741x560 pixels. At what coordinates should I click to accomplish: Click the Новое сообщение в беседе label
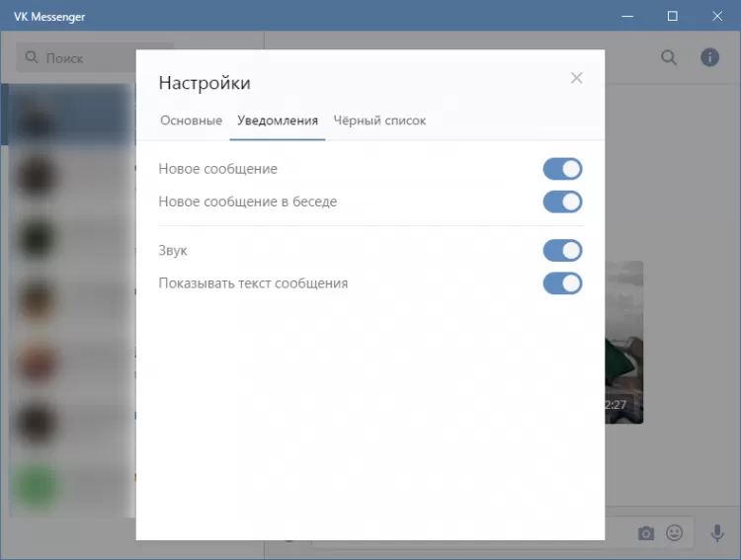pyautogui.click(x=248, y=201)
